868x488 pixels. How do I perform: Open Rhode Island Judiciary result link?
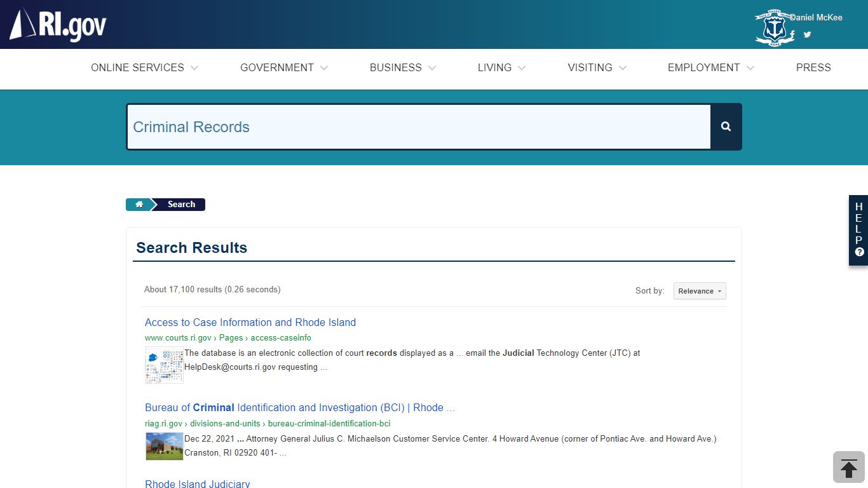tap(198, 484)
